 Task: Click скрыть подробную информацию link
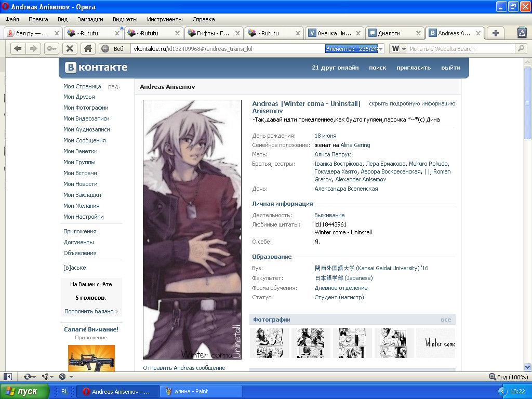(x=412, y=103)
